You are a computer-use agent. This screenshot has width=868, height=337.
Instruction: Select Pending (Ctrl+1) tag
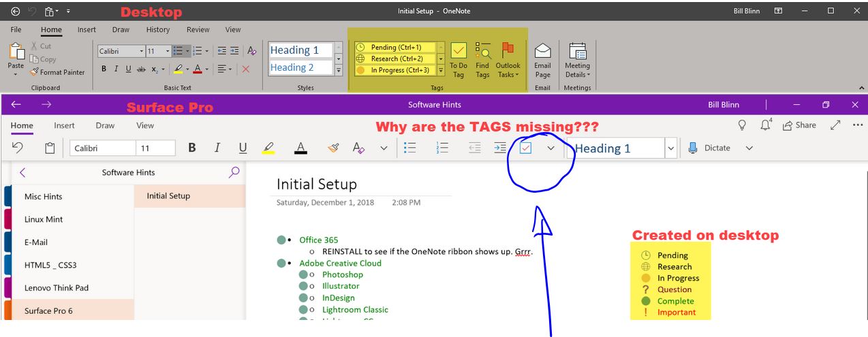coord(394,48)
